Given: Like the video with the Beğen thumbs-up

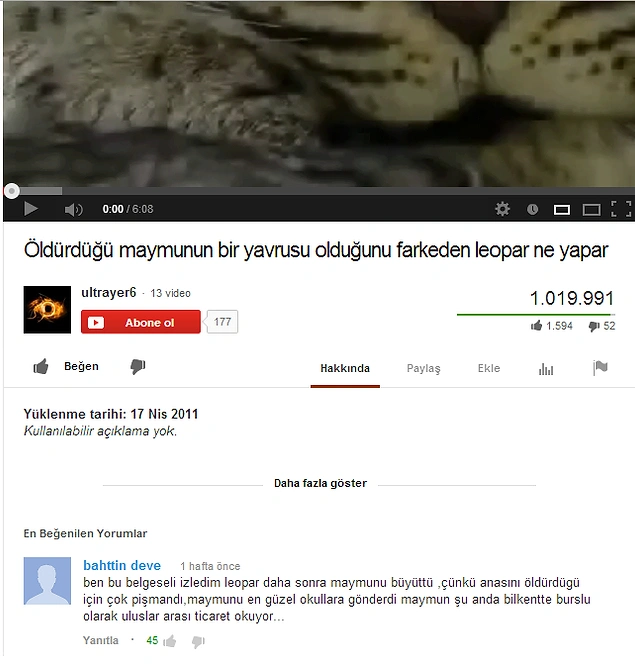Looking at the screenshot, I should pos(66,366).
